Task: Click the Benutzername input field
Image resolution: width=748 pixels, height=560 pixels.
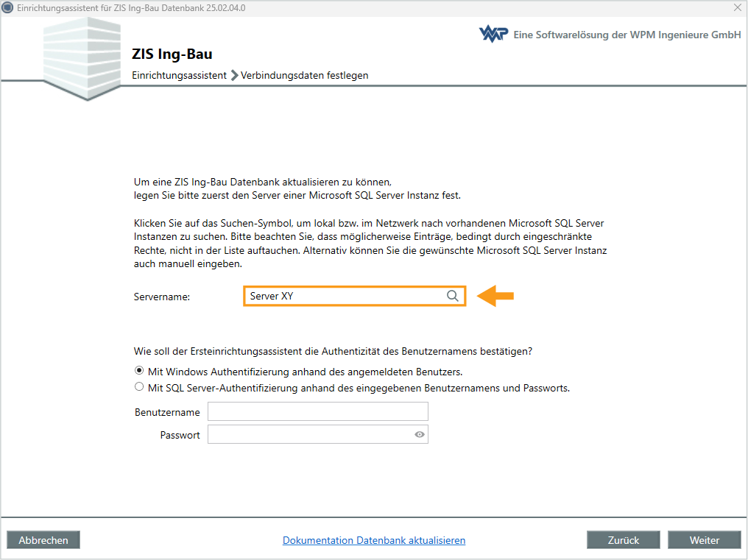Action: [x=317, y=411]
